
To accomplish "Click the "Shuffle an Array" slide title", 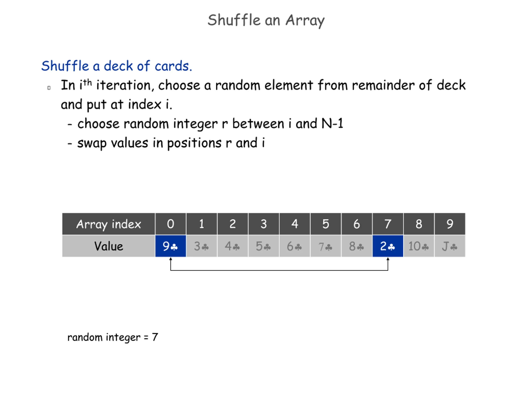I will 266,20.
